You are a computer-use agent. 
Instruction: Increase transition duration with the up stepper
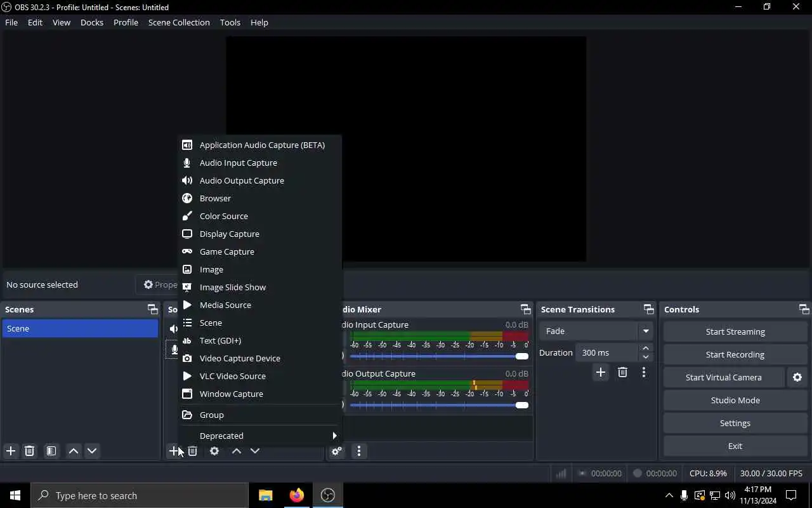[x=646, y=348]
